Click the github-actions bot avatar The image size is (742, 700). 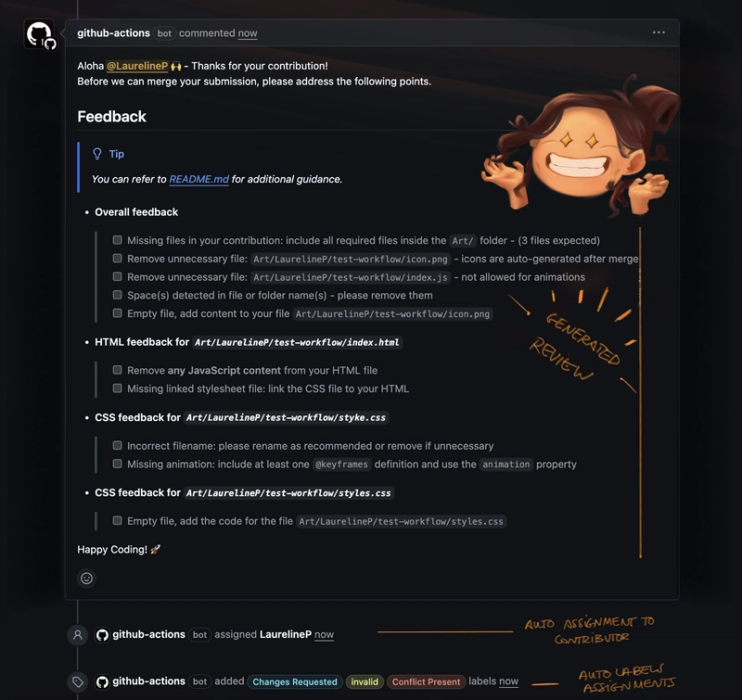[39, 34]
